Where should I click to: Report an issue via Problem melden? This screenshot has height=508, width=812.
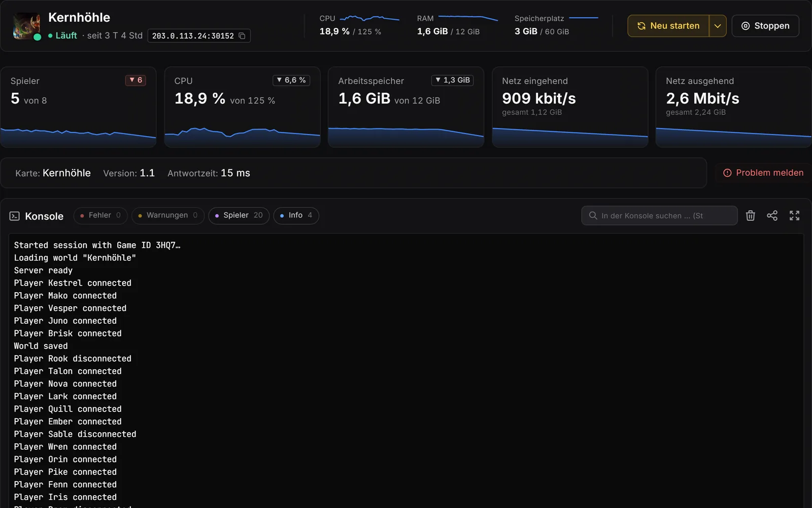tap(763, 173)
